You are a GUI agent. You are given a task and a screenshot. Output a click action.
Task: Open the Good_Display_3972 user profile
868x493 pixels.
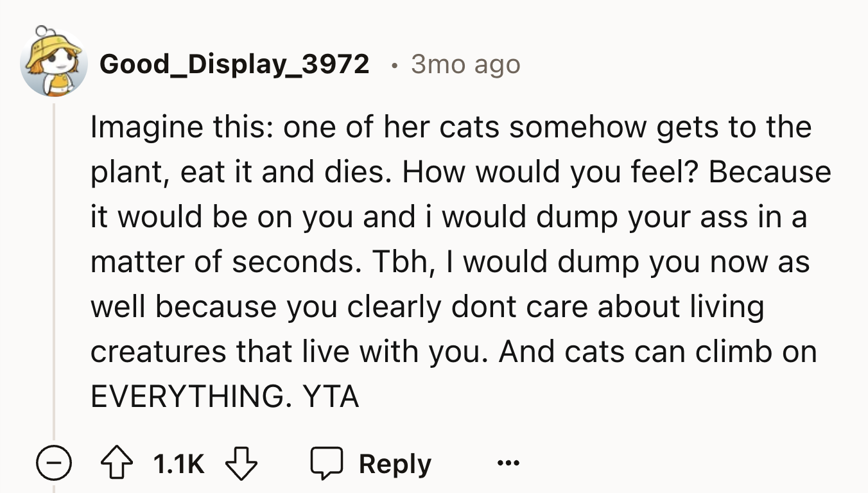[x=234, y=64]
